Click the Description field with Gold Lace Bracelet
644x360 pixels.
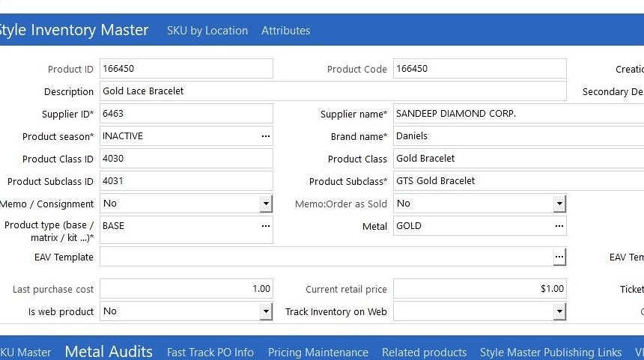(x=333, y=91)
